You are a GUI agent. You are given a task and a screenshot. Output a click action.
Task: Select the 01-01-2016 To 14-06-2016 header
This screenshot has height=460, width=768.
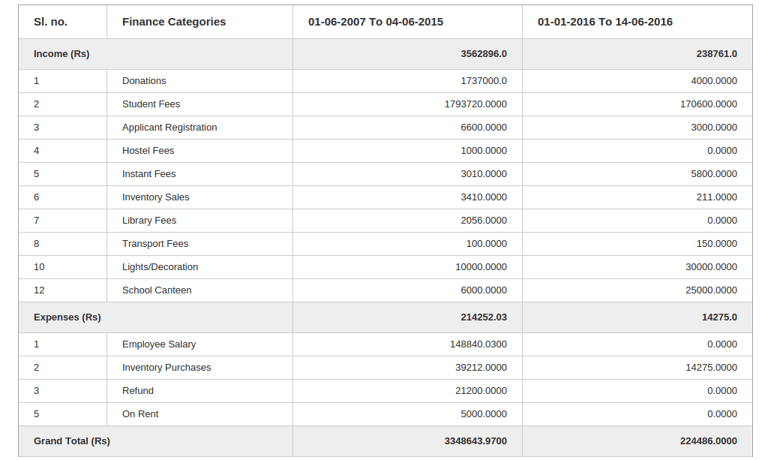click(x=605, y=22)
